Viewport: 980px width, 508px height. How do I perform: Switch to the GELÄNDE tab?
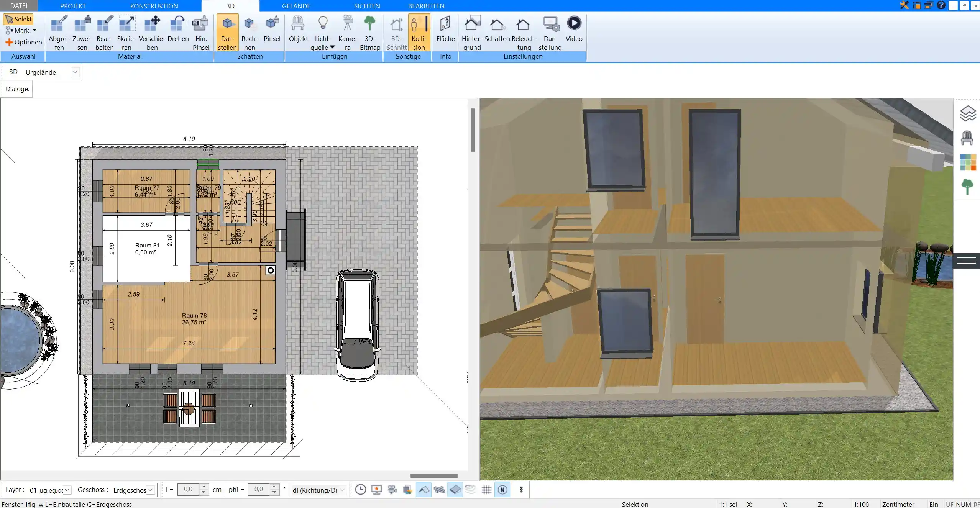(296, 6)
